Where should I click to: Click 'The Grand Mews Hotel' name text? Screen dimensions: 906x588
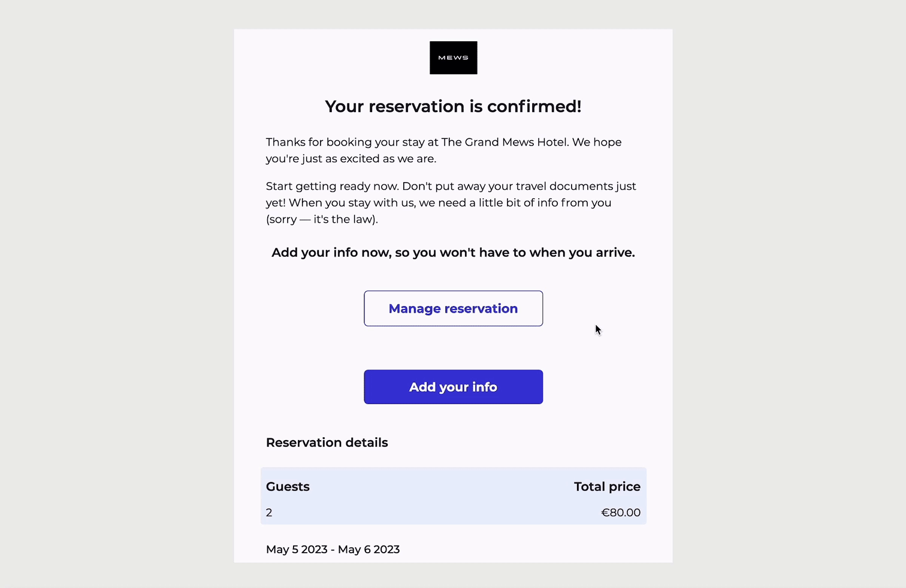(505, 142)
